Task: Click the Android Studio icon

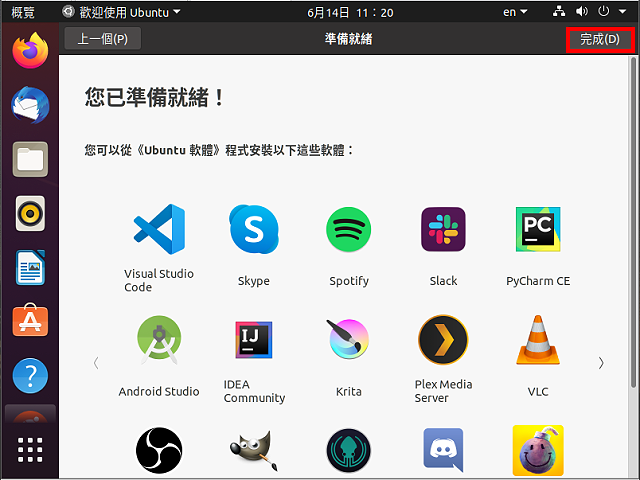Action: [159, 340]
